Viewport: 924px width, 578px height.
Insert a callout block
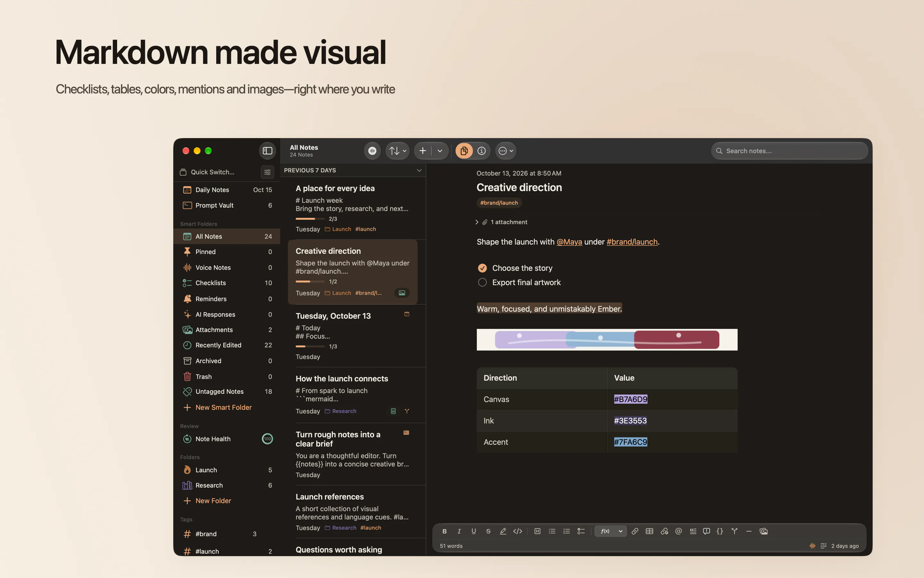[706, 531]
